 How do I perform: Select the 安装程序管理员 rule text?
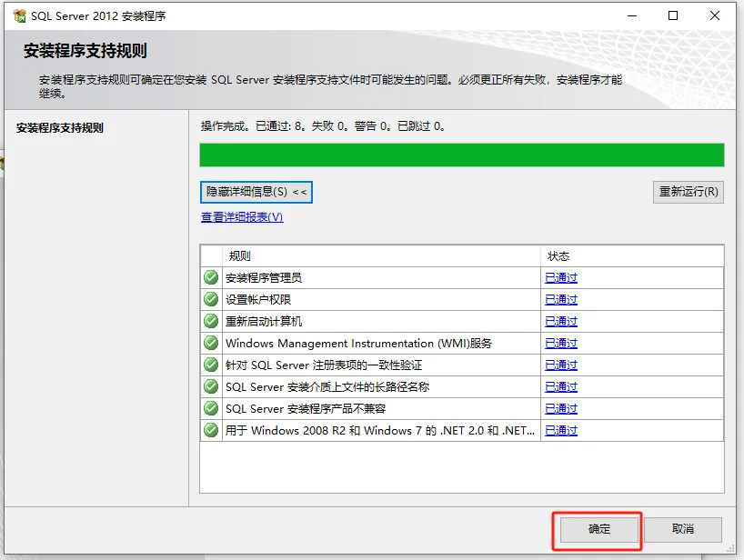[x=264, y=278]
